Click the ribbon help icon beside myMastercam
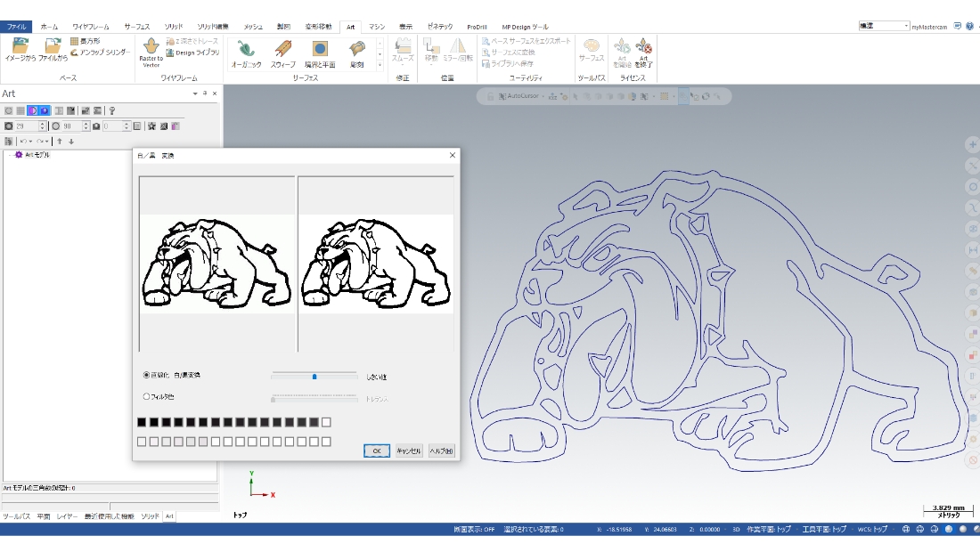Viewport: 980px width, 552px height. [x=969, y=26]
